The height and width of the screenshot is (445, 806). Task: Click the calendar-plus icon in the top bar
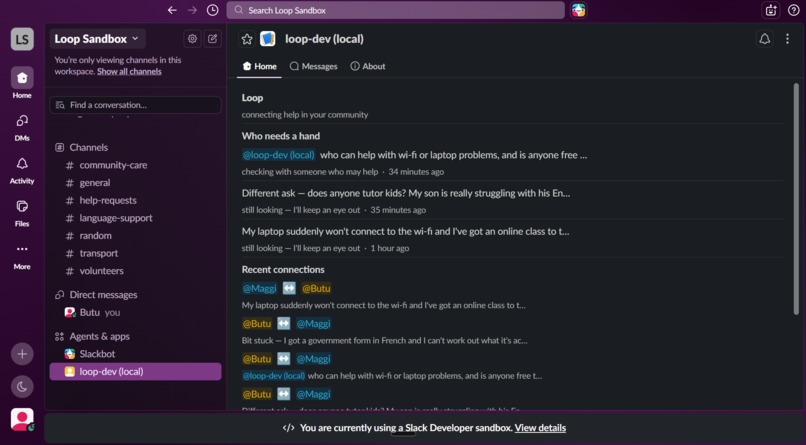(771, 10)
